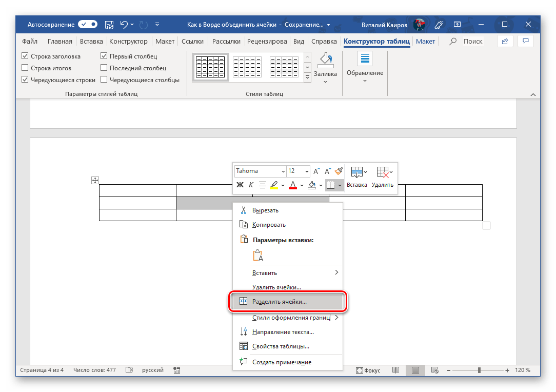Viewport: 556px width, 392px height.
Task: Open the font size 12 dropdown
Action: 307,171
